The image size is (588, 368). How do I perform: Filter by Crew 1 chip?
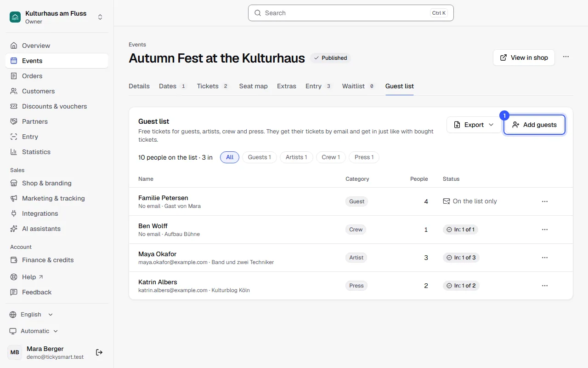click(x=331, y=157)
